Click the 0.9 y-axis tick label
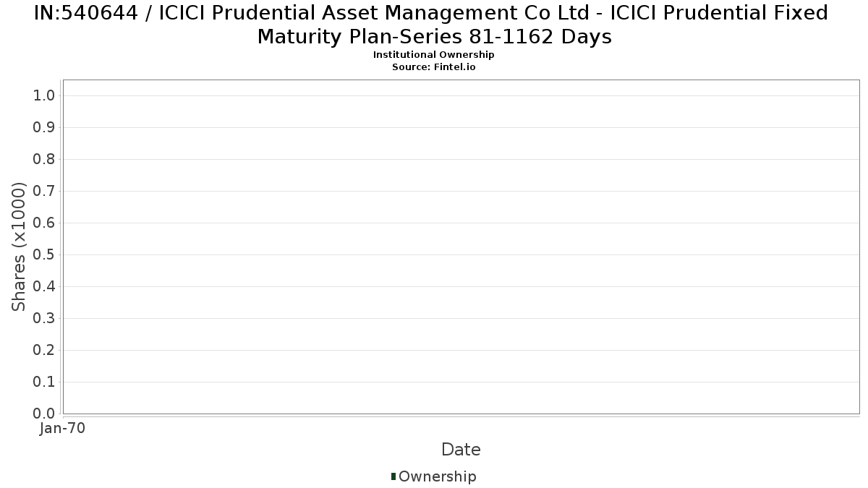The height and width of the screenshot is (488, 868). coord(45,128)
